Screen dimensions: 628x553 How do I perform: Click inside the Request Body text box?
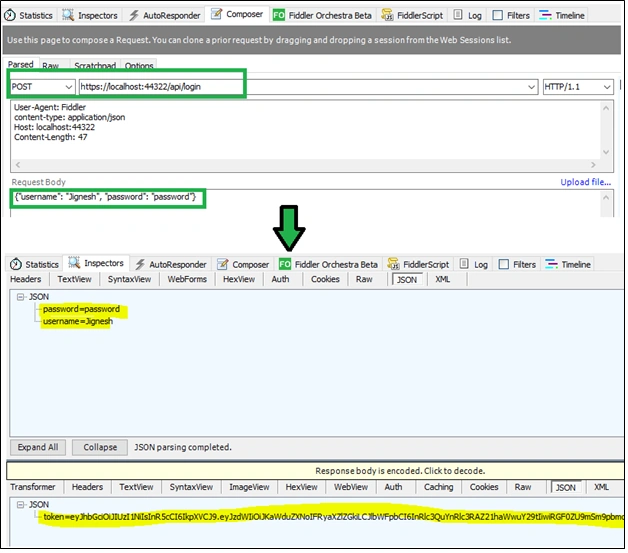(x=304, y=204)
